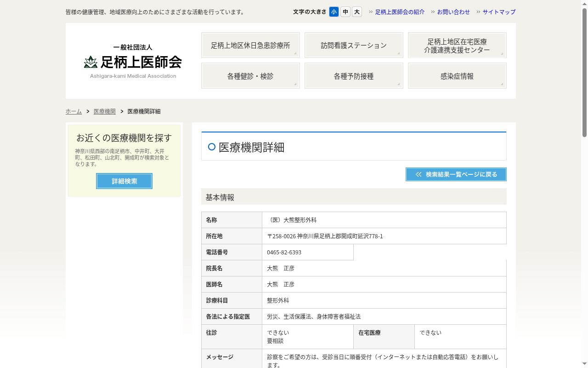Set text size to 小
This screenshot has height=368, width=588.
(x=334, y=12)
